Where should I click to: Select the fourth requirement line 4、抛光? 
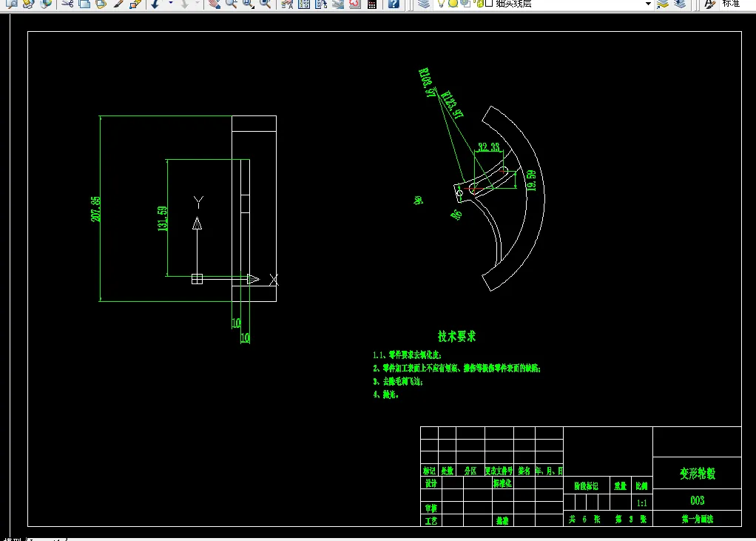(x=385, y=394)
